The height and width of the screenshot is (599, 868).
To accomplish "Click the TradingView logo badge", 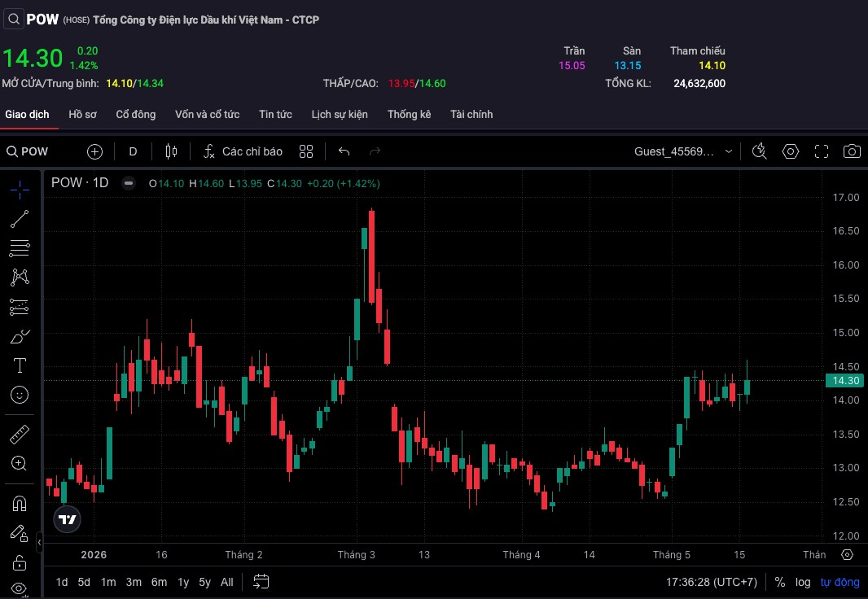I will click(67, 519).
